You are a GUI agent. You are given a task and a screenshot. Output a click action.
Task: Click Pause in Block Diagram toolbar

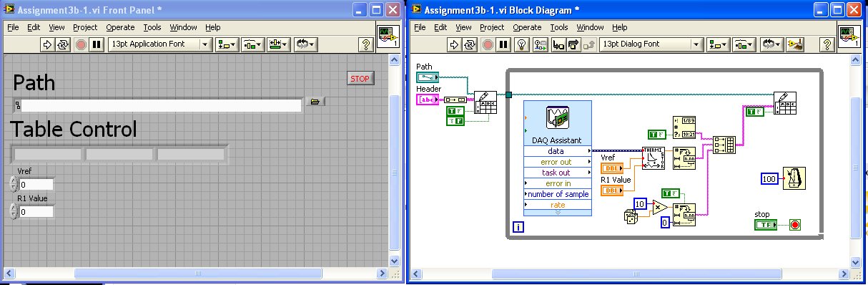point(503,44)
